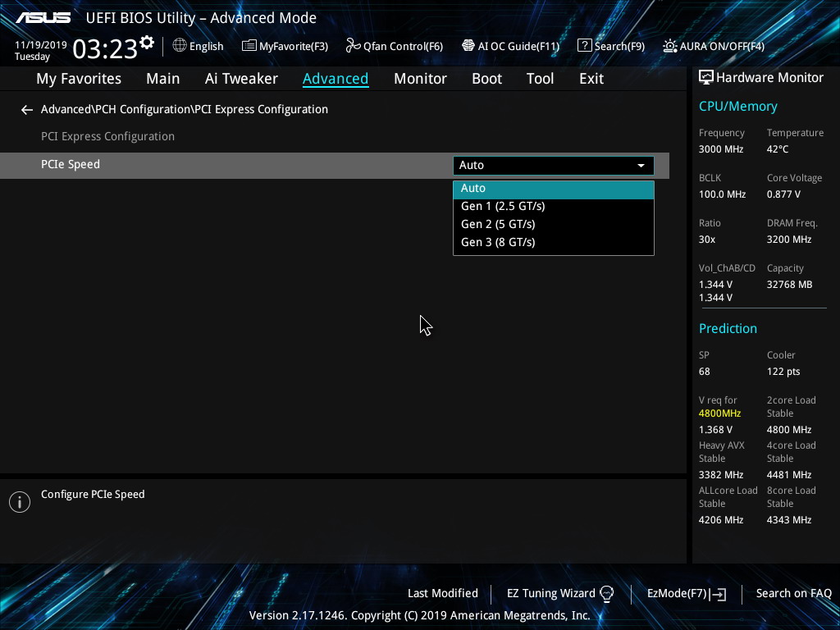Go back using the left arrow
840x630 pixels.
pyautogui.click(x=27, y=110)
